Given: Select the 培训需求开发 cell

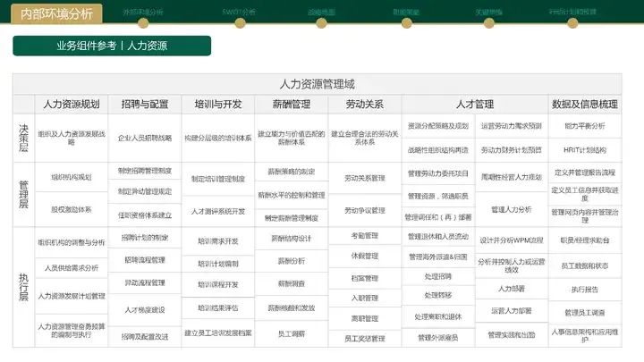Looking at the screenshot, I should click(217, 241).
